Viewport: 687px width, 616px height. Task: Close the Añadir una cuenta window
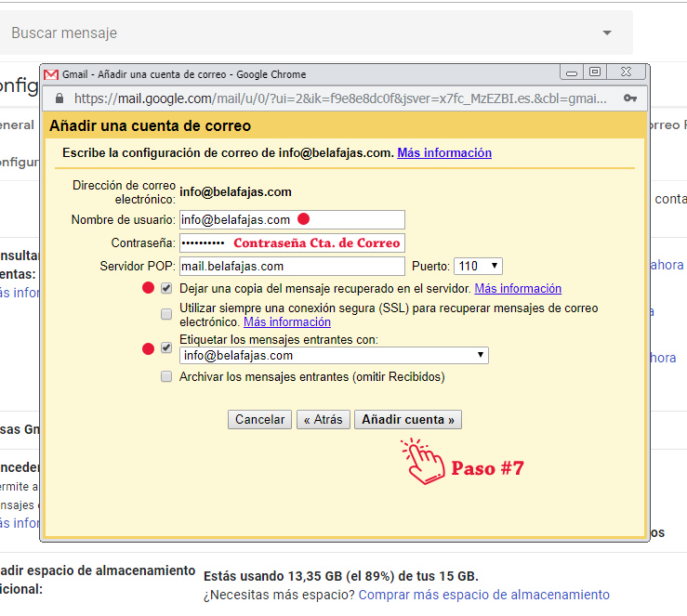[625, 72]
